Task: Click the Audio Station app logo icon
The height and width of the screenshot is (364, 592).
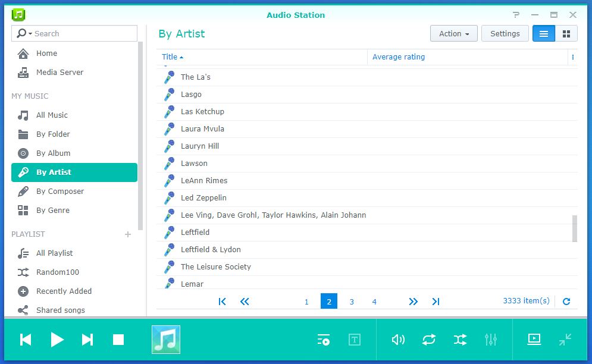Action: click(x=18, y=15)
